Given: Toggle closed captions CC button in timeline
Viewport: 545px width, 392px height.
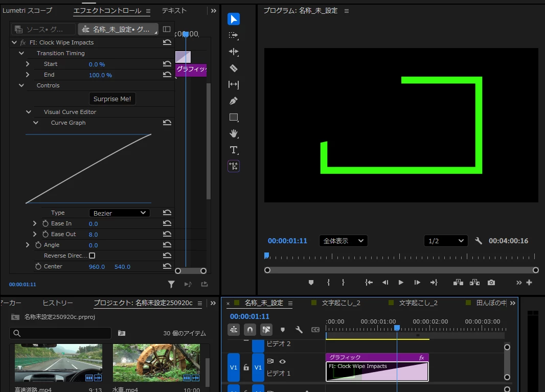Looking at the screenshot, I should [315, 330].
